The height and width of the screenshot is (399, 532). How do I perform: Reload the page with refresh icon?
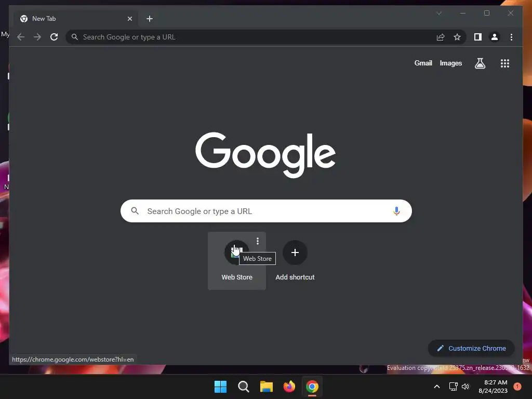(54, 37)
